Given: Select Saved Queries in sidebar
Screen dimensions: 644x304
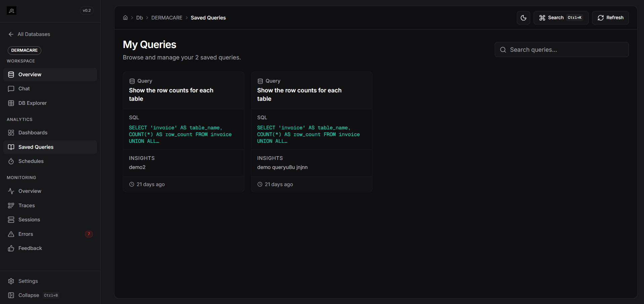Looking at the screenshot, I should (50, 147).
